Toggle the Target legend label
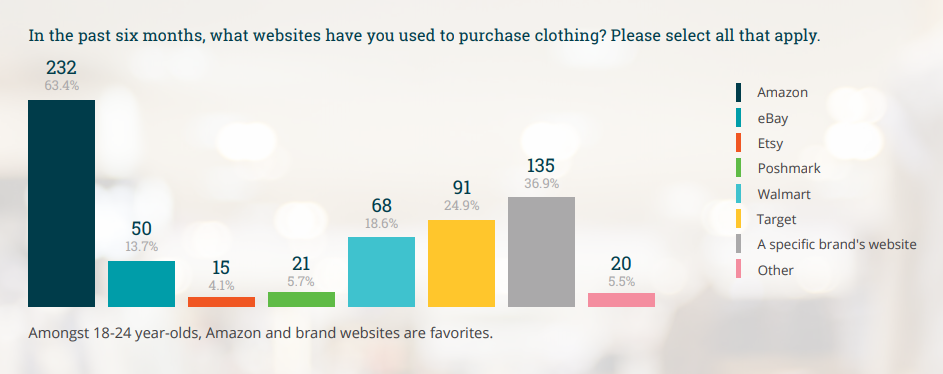 776,219
